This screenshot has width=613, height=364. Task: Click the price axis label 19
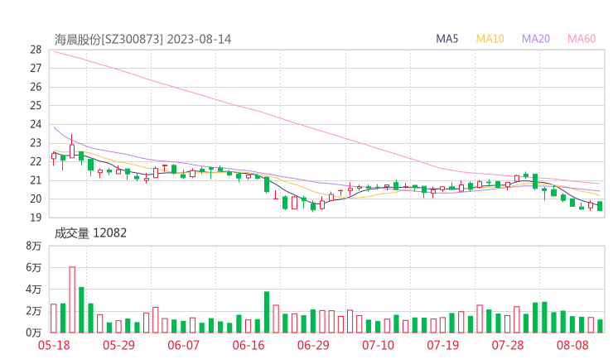click(x=36, y=218)
